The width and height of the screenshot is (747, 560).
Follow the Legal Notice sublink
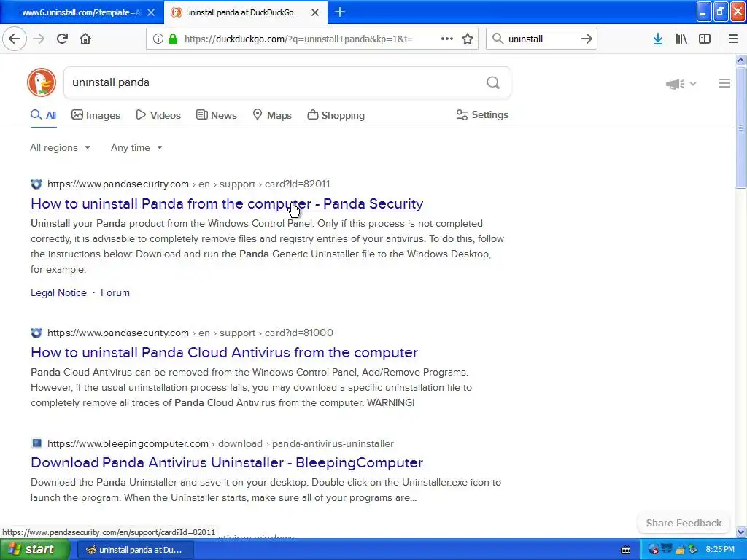pos(58,293)
